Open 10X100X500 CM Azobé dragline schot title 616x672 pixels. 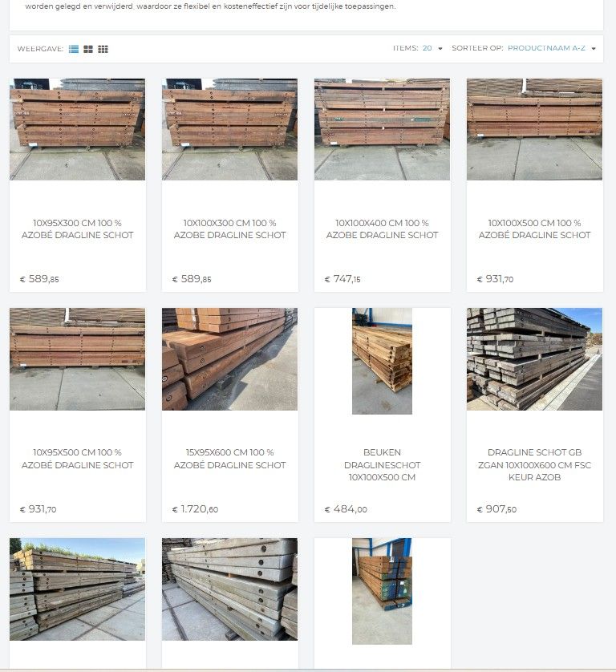534,229
